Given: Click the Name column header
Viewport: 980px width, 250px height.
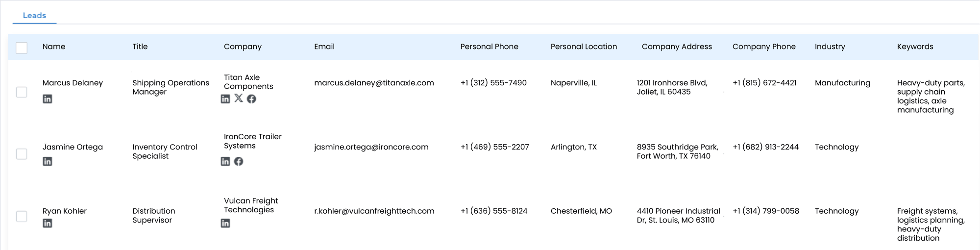Looking at the screenshot, I should [x=54, y=47].
